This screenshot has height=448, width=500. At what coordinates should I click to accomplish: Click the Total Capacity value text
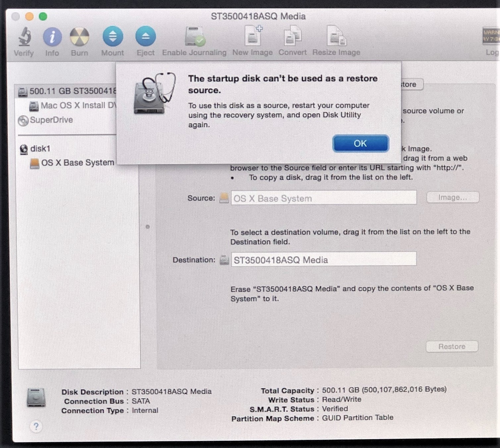[384, 389]
